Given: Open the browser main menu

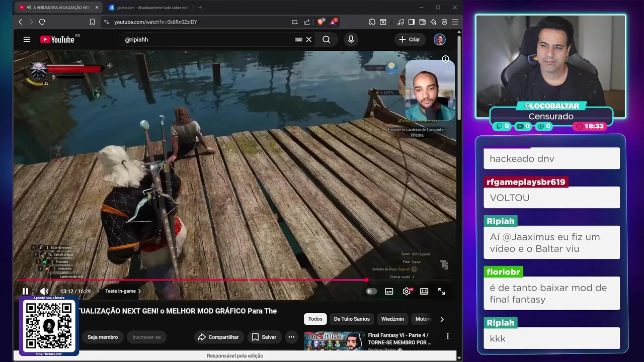Looking at the screenshot, I should (x=455, y=22).
